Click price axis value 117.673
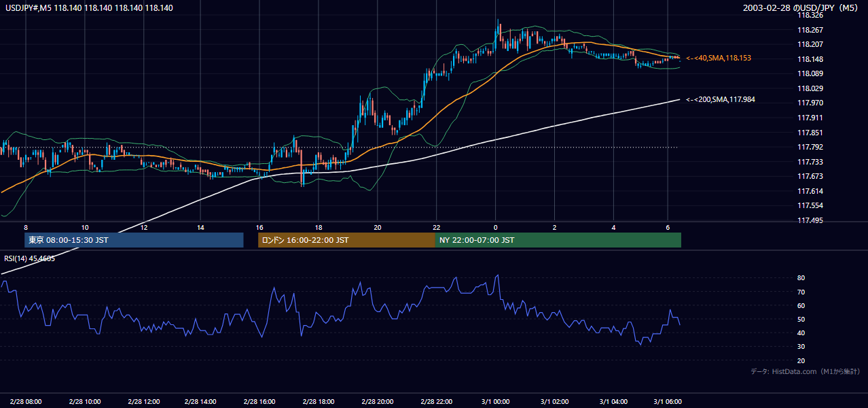 (810, 176)
